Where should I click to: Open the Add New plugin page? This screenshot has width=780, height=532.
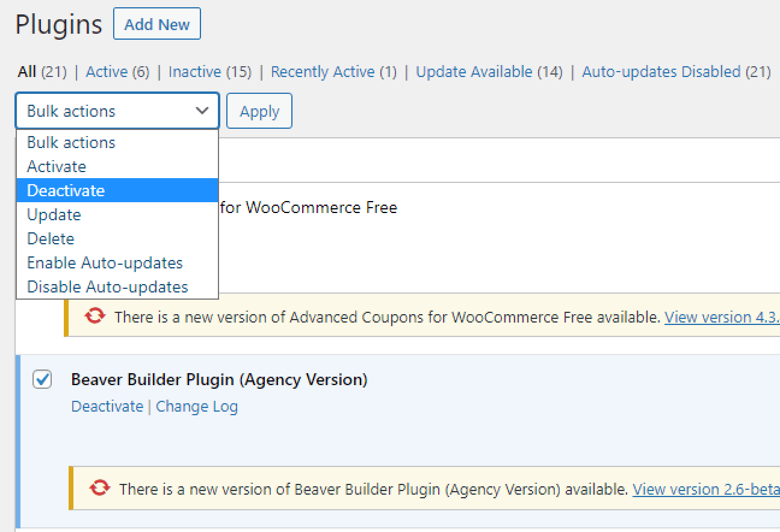point(156,23)
